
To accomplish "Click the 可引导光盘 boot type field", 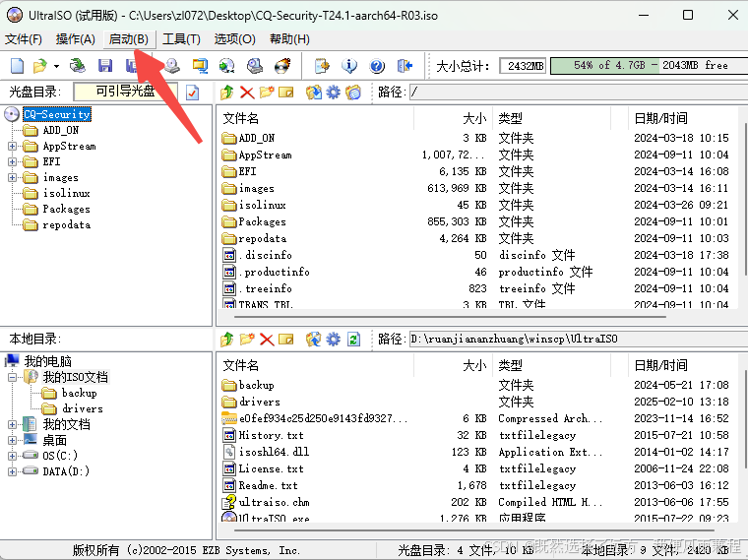I will (125, 92).
